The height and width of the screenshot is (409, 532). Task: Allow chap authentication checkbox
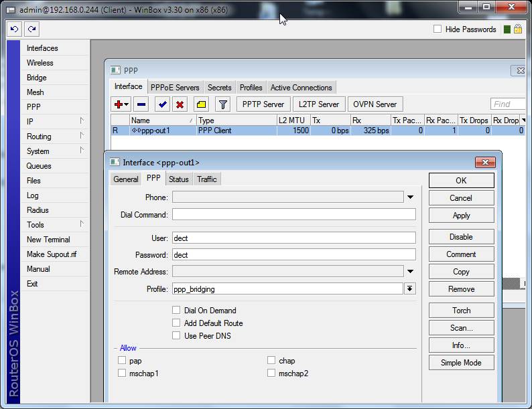coord(271,361)
